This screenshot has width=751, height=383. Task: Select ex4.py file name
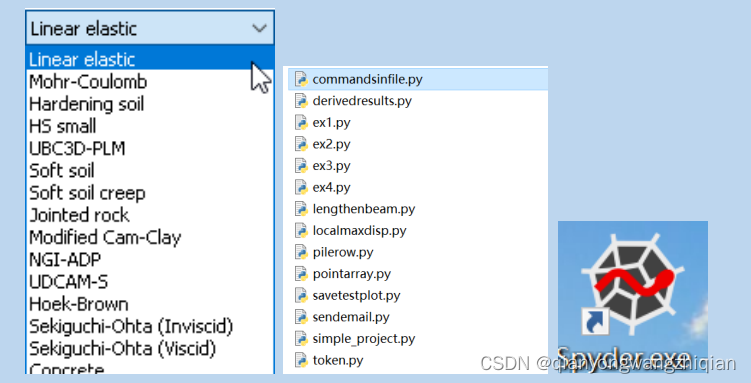(x=331, y=188)
